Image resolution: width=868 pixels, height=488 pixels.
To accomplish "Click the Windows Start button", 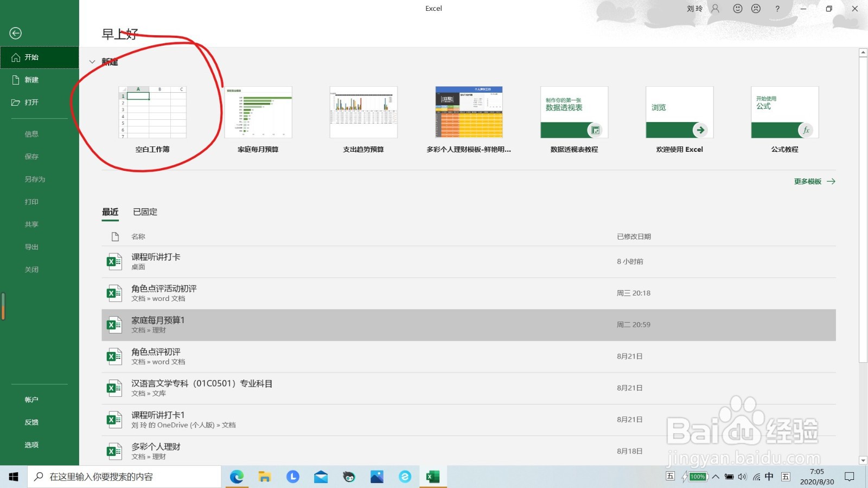I will point(14,477).
